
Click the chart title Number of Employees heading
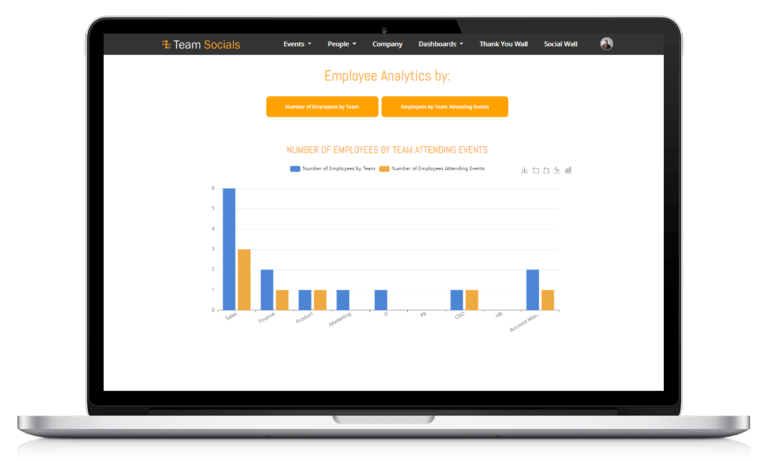[387, 150]
